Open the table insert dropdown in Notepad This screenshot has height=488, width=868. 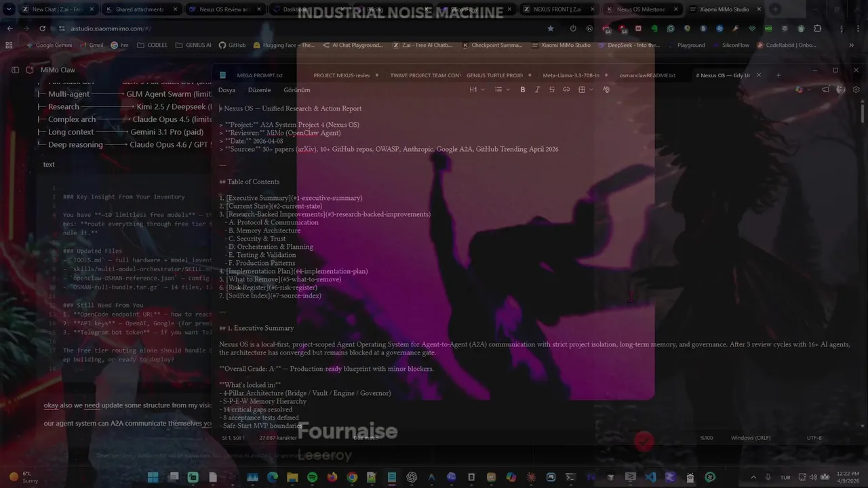click(585, 89)
